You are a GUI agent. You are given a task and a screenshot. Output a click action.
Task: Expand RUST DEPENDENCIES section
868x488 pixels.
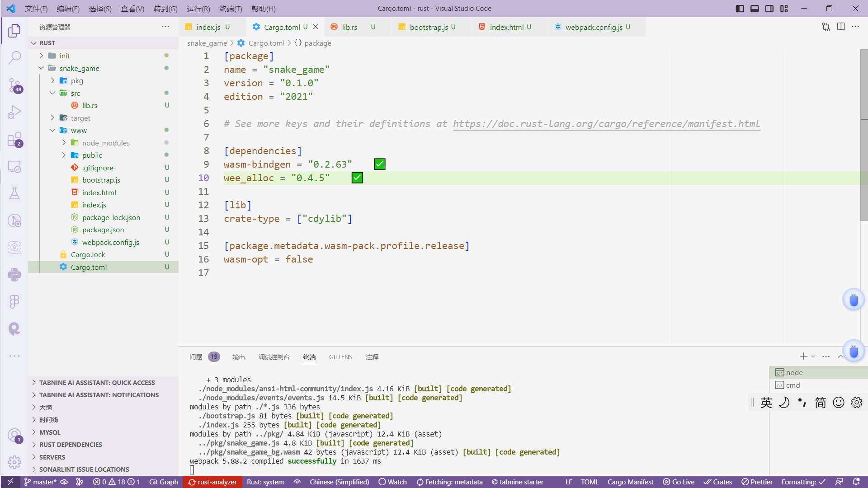point(71,445)
